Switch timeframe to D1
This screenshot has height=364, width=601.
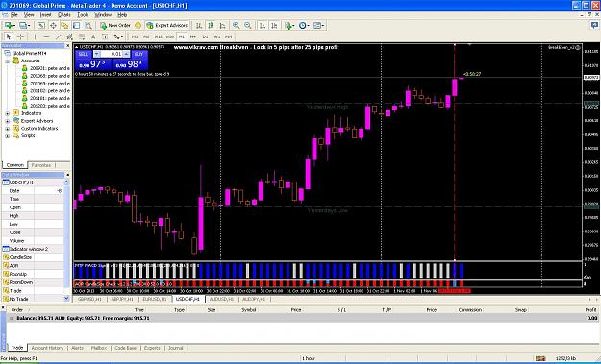[205, 36]
